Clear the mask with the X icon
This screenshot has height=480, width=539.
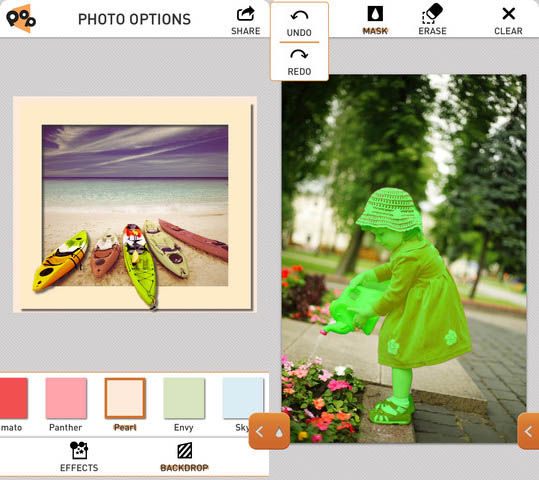tap(508, 14)
